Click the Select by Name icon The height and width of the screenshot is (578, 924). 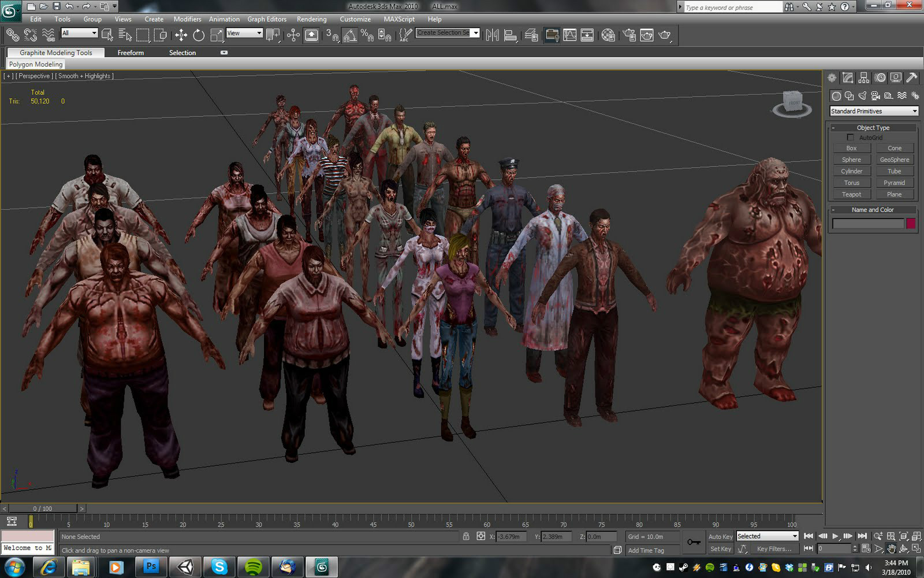pos(125,35)
